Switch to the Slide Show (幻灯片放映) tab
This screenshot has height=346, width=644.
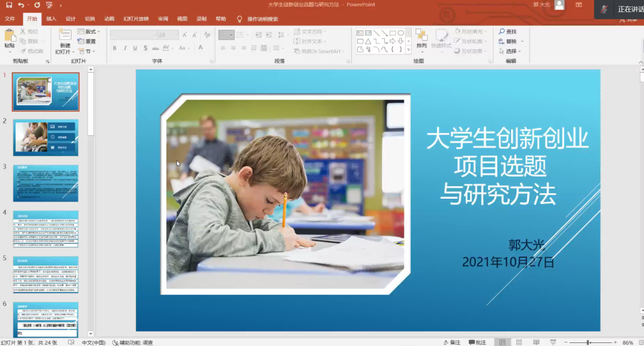tap(136, 19)
